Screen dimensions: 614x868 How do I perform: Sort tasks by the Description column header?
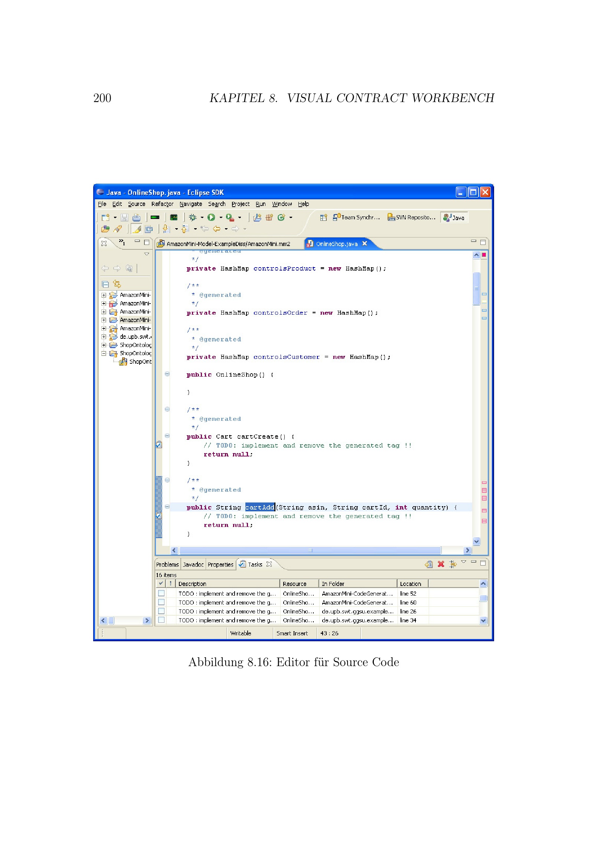(227, 583)
